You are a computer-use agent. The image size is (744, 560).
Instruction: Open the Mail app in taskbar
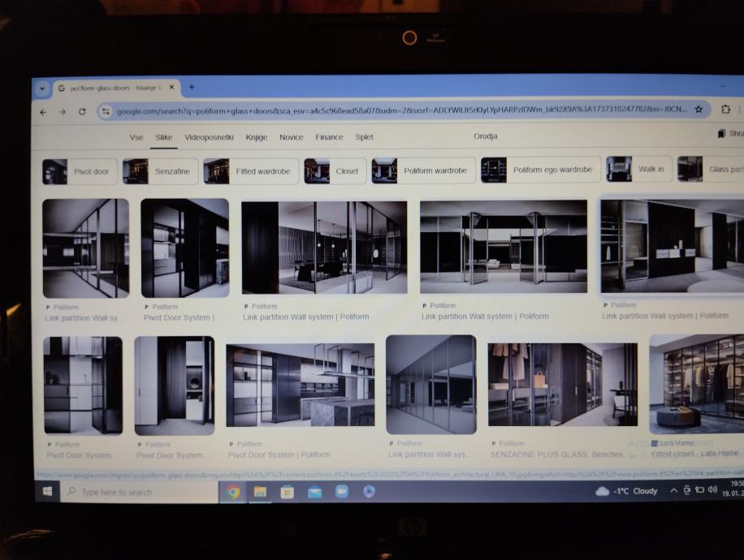pos(314,492)
